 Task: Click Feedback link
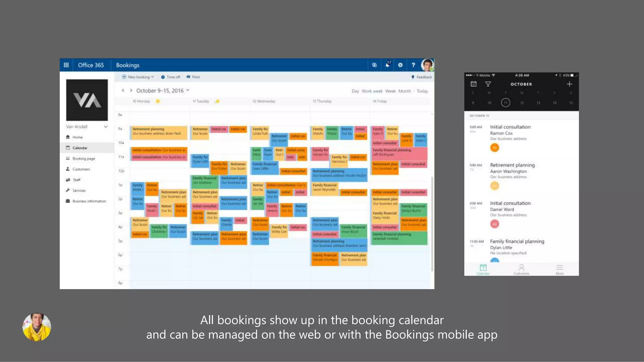422,77
